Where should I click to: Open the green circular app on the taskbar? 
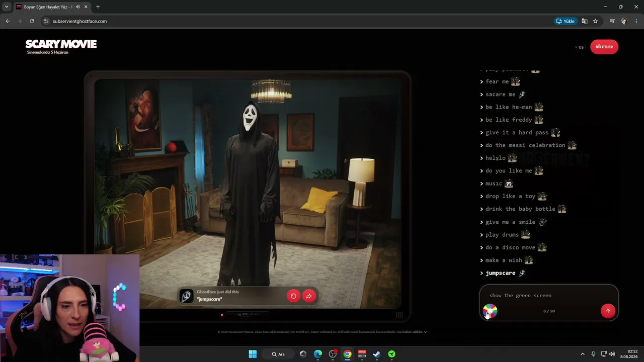pos(391,354)
